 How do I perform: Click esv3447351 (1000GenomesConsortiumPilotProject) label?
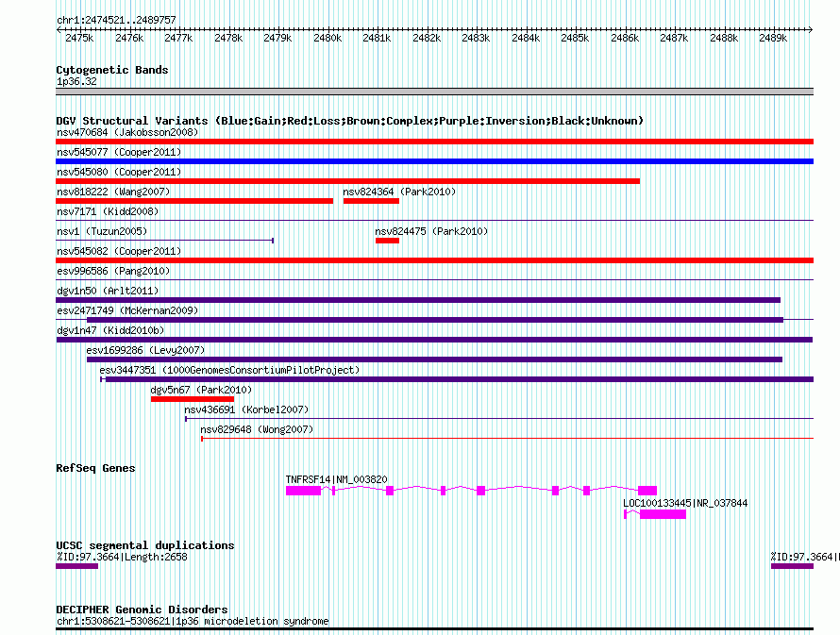click(x=229, y=370)
